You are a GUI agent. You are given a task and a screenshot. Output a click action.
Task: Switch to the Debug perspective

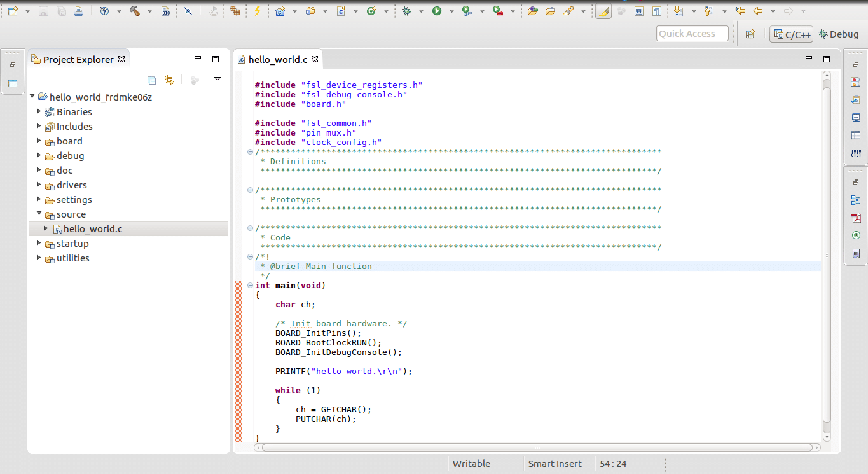[838, 34]
